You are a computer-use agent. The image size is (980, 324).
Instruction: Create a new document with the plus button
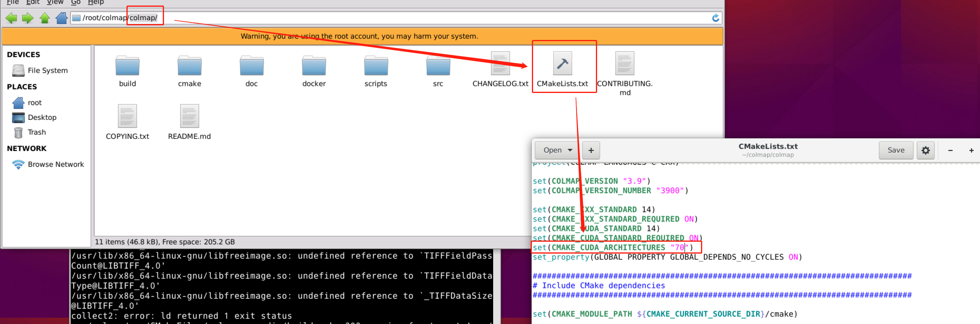click(591, 150)
